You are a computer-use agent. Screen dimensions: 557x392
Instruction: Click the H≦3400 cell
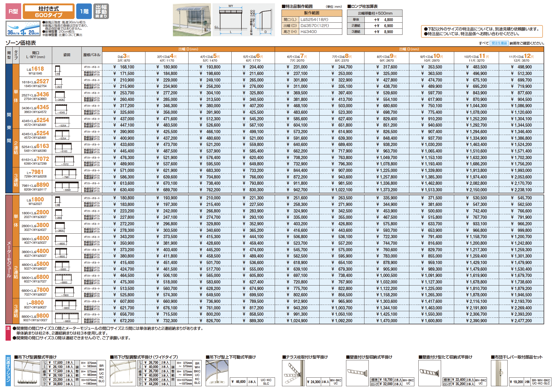(x=320, y=32)
